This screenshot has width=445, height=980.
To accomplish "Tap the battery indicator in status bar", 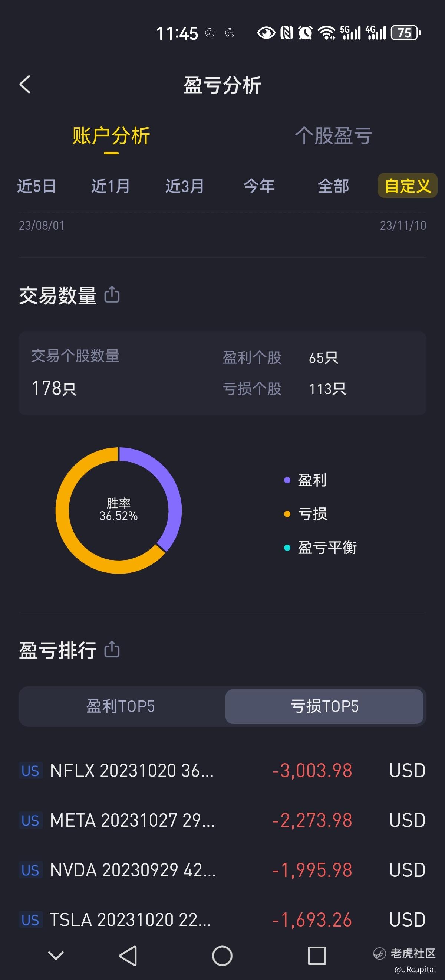I will 405,33.
